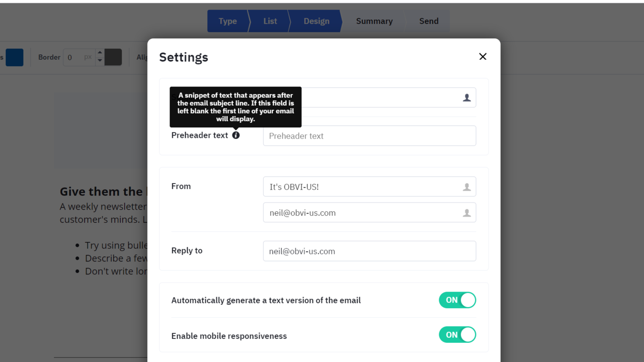Viewport: 644px width, 362px height.
Task: Click the blue background color swatch
Action: 15,57
